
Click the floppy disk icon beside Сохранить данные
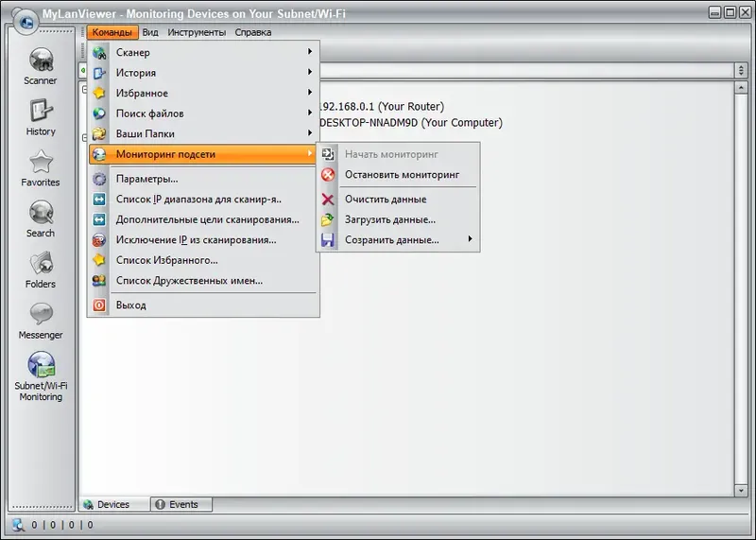(x=328, y=240)
